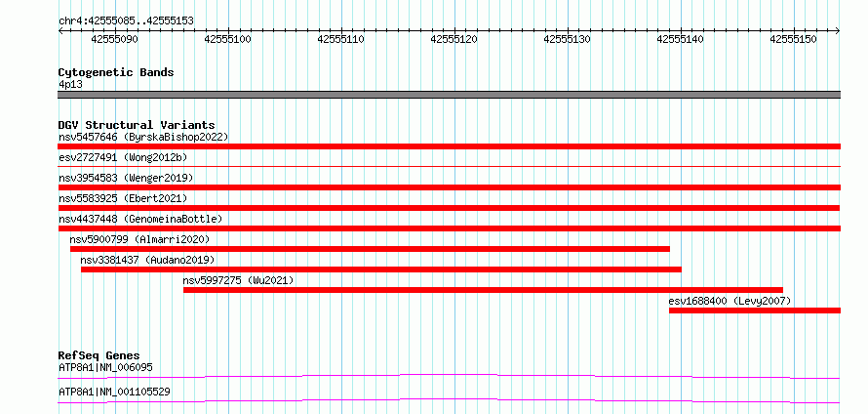Viewport: 868px width, 414px height.
Task: Click the Cytogenetic Bands track heading
Action: click(116, 72)
